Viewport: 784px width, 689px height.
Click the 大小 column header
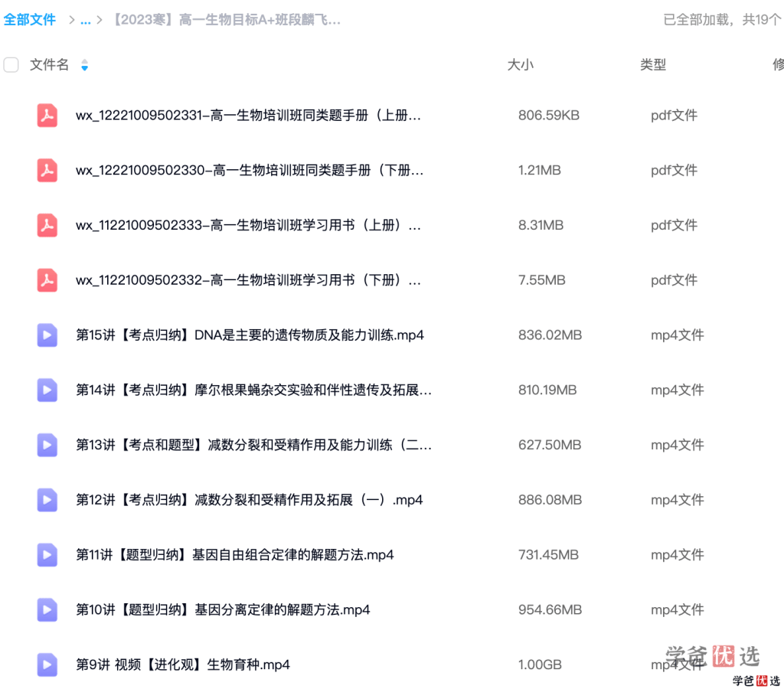pos(520,64)
